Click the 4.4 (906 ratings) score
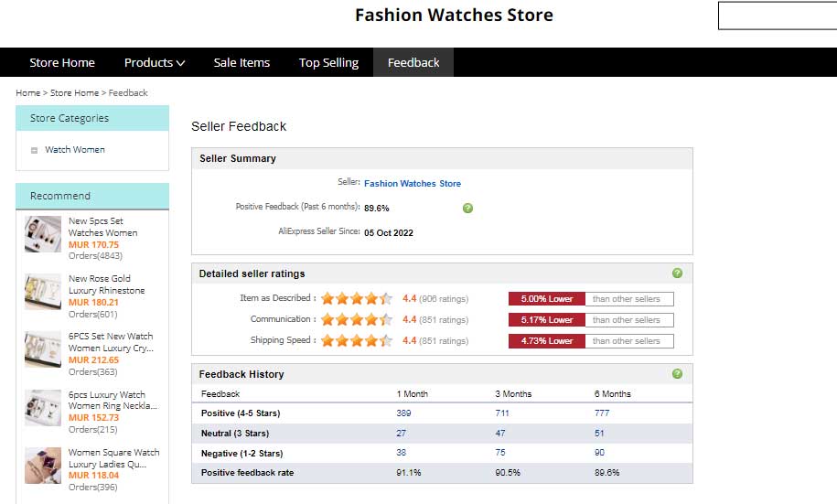The image size is (837, 504). pyautogui.click(x=435, y=298)
